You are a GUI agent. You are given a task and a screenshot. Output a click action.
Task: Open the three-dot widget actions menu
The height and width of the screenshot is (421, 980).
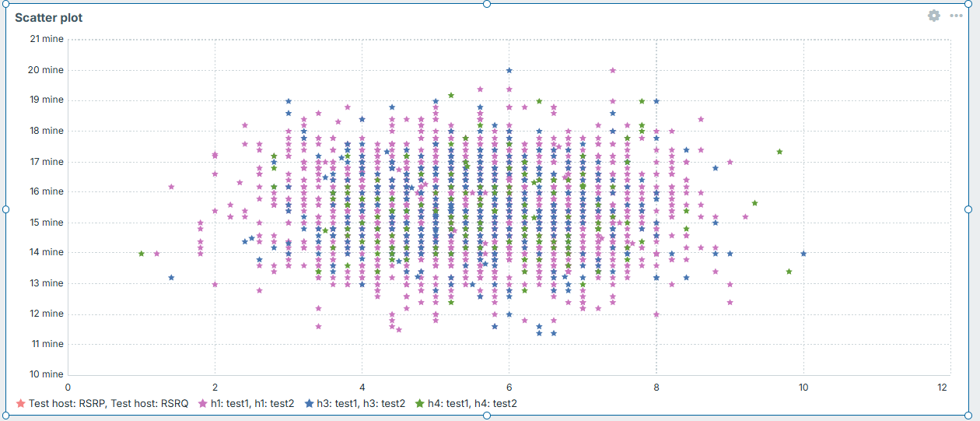pyautogui.click(x=956, y=16)
